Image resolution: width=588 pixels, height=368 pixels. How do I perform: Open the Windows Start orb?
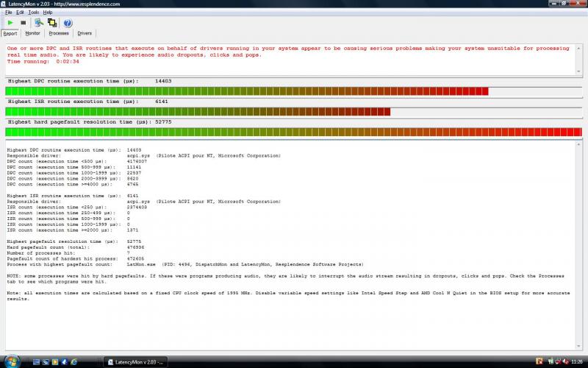pos(12,361)
